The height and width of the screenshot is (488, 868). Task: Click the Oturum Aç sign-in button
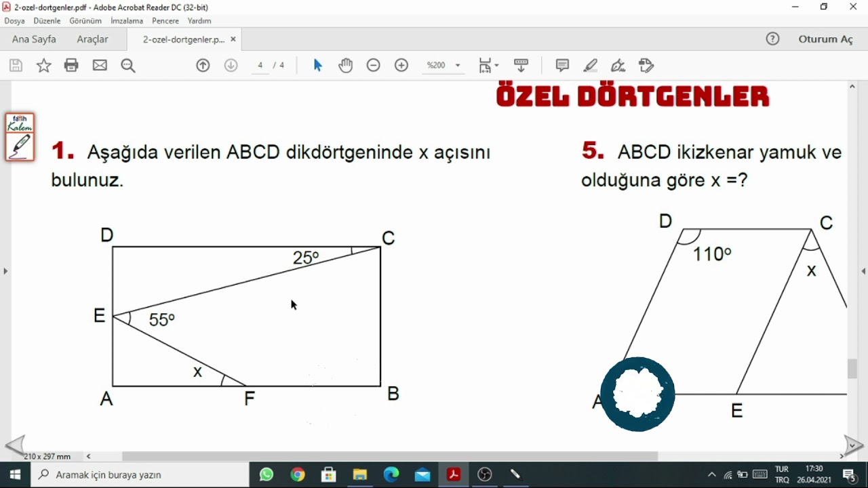point(825,39)
